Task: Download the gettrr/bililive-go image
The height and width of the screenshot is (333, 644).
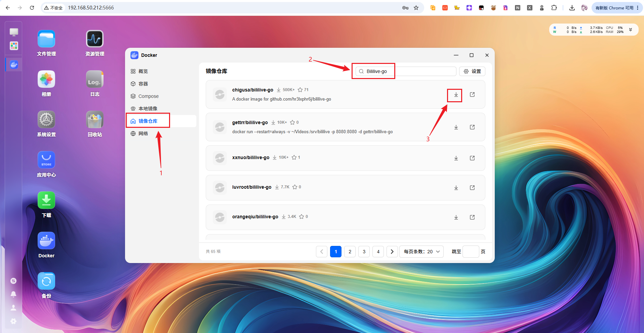Action: (456, 127)
